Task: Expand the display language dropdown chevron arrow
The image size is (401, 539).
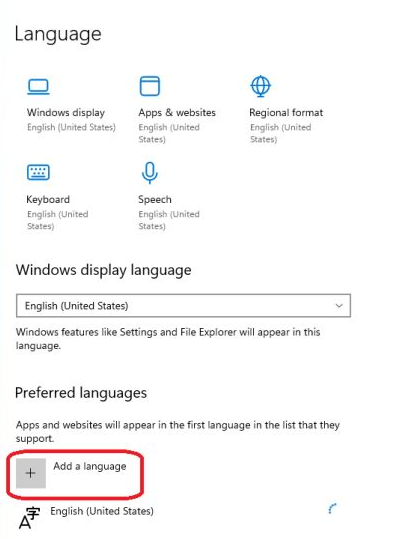Action: (x=339, y=306)
